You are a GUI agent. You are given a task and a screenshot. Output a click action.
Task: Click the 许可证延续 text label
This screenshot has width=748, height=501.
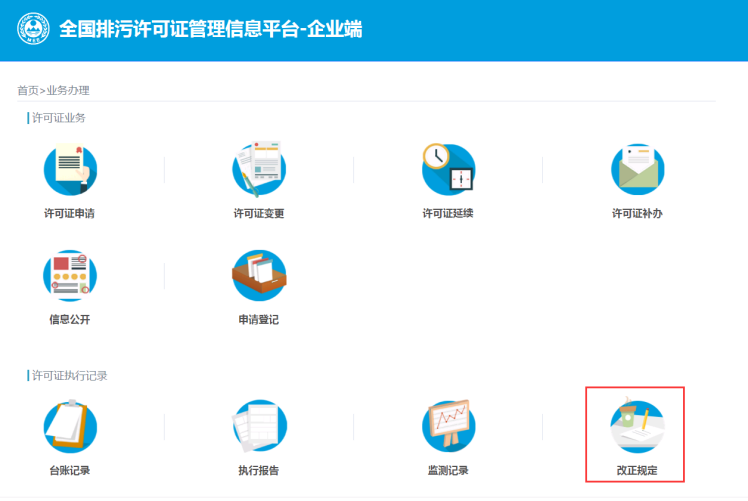coord(448,213)
